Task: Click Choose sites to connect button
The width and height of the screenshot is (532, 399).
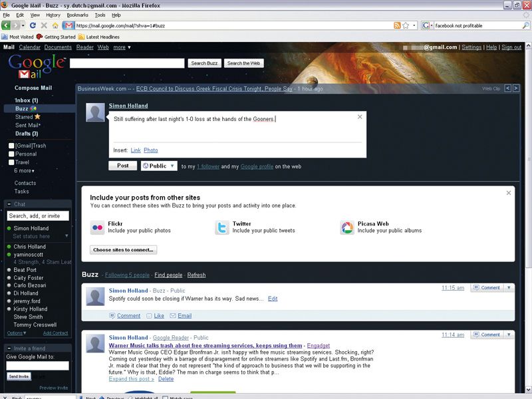Action: click(x=123, y=250)
